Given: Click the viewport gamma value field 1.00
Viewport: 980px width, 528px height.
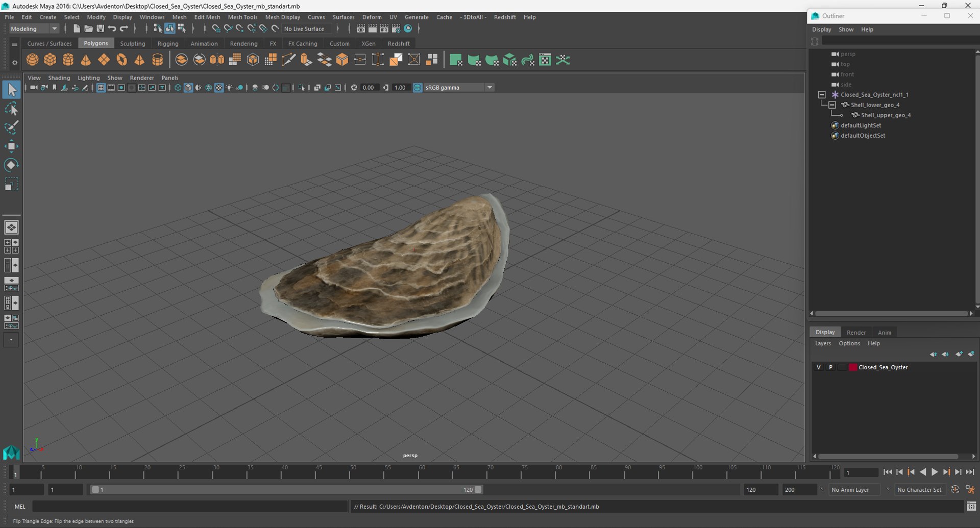Looking at the screenshot, I should click(400, 88).
